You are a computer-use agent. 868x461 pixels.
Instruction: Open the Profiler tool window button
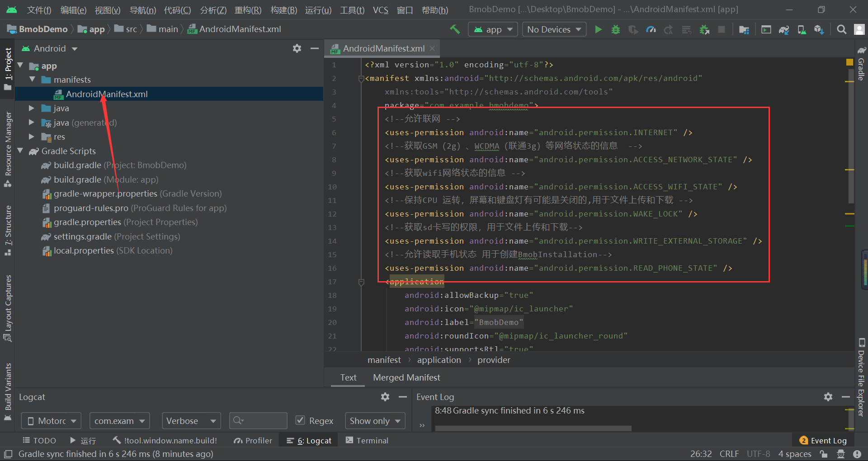click(x=253, y=440)
